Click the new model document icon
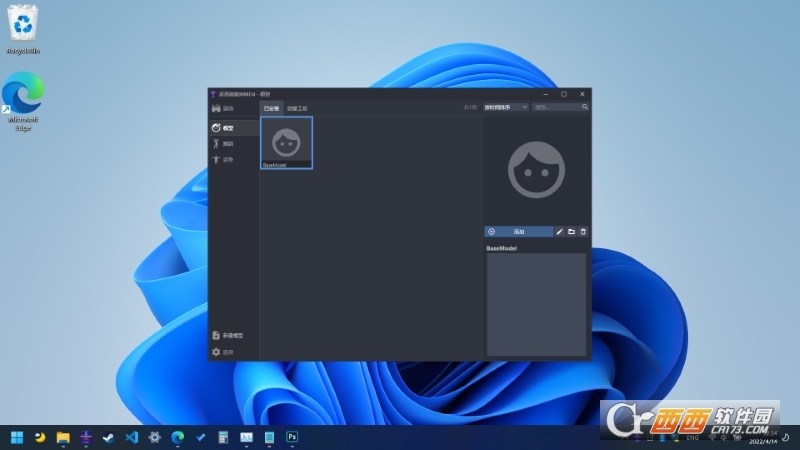 click(216, 335)
